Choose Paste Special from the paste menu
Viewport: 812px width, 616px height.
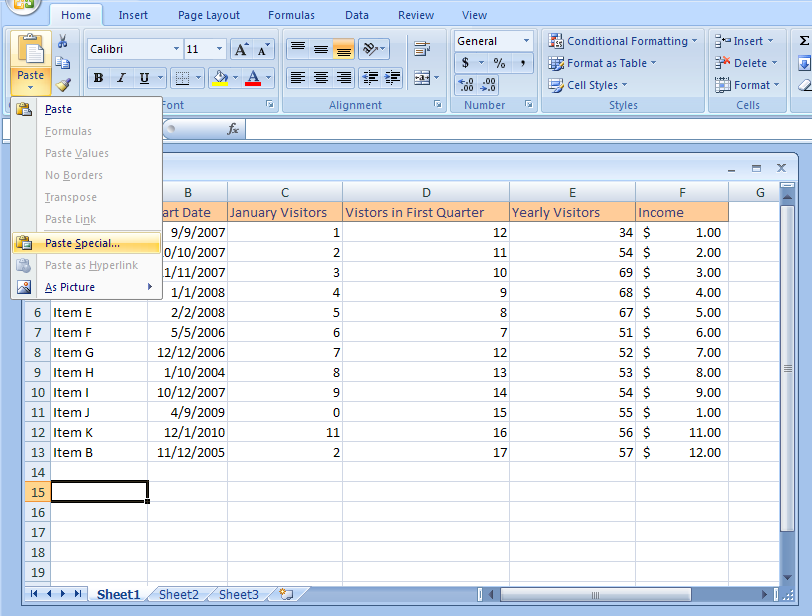(x=86, y=243)
